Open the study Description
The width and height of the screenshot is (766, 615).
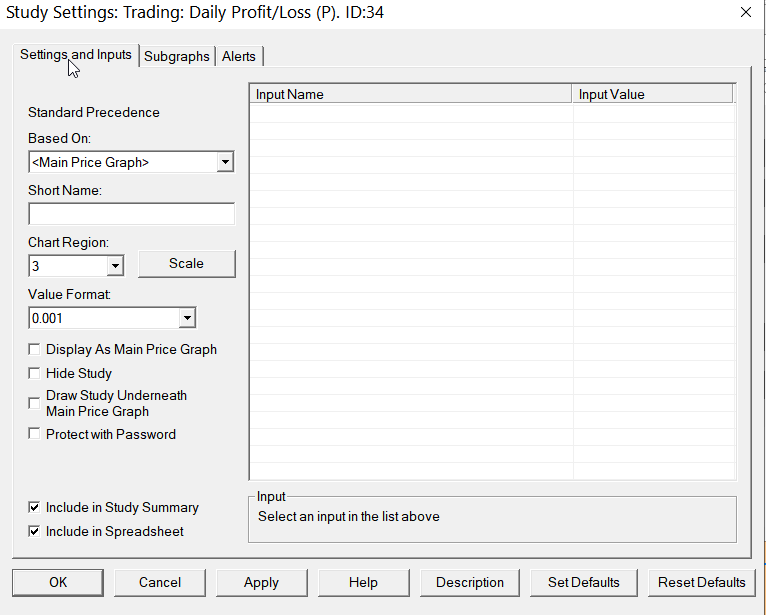[x=470, y=582]
